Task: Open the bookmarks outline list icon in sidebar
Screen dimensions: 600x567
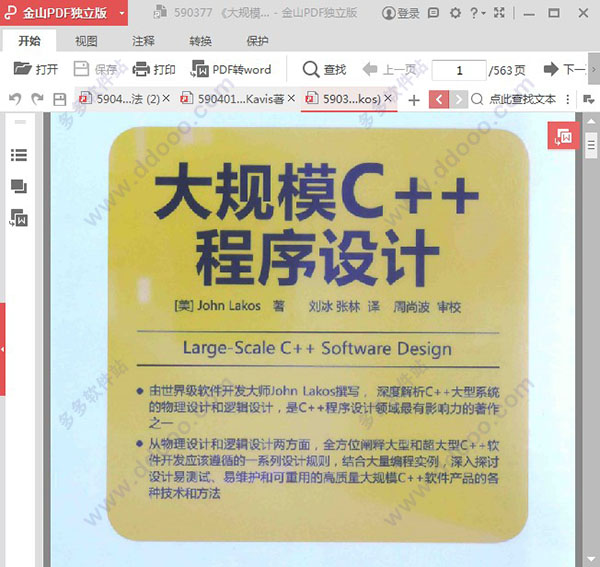Action: click(x=19, y=155)
